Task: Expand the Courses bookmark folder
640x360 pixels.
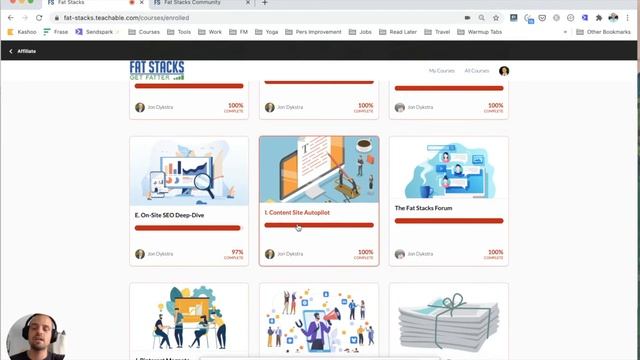Action: pos(144,32)
